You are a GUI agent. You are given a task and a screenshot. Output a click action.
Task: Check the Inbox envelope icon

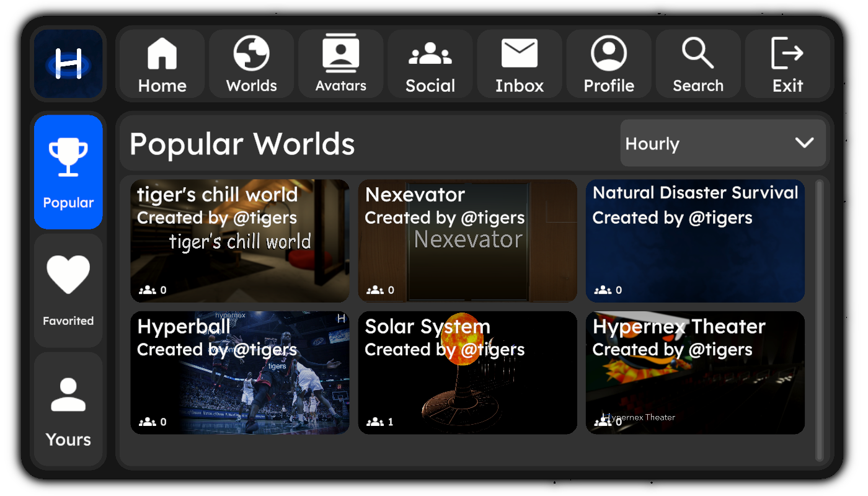[x=519, y=53]
